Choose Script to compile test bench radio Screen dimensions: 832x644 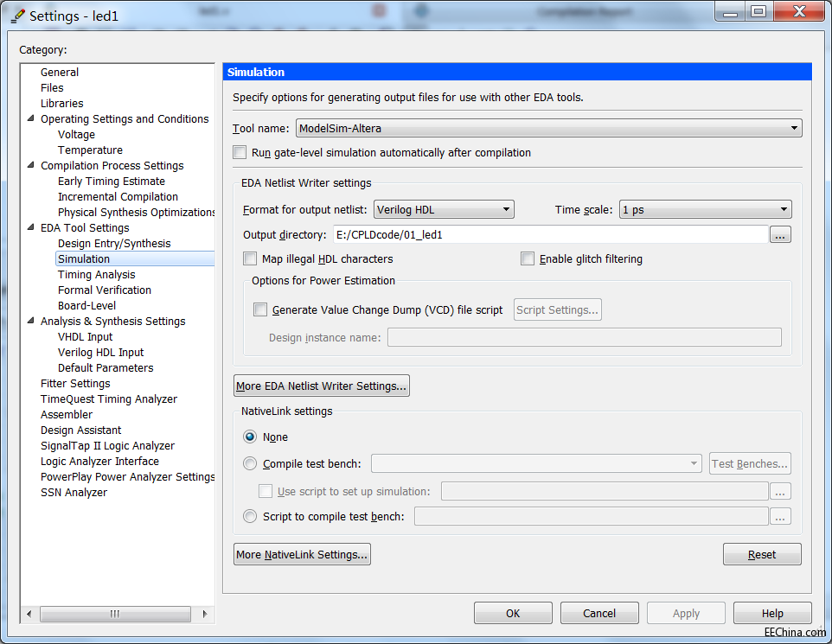(x=250, y=517)
